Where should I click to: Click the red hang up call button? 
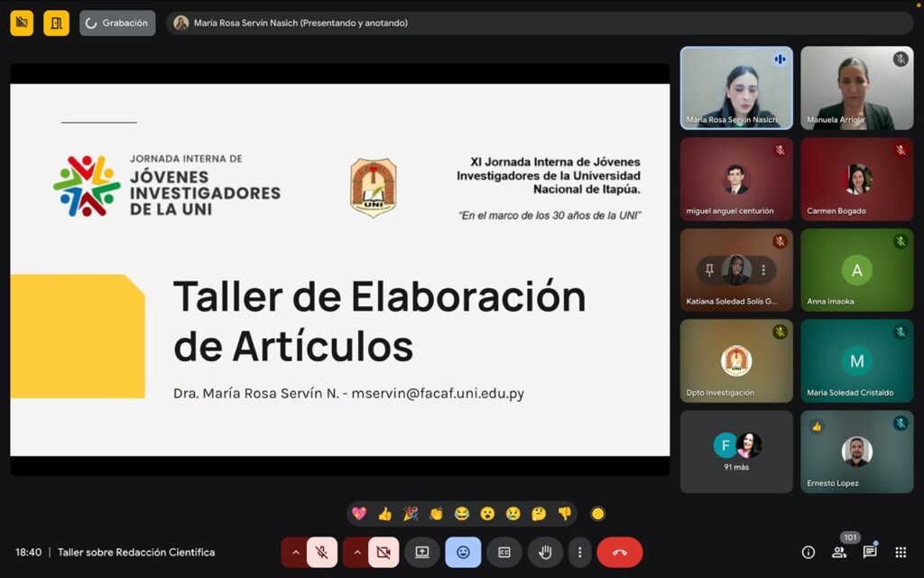619,552
